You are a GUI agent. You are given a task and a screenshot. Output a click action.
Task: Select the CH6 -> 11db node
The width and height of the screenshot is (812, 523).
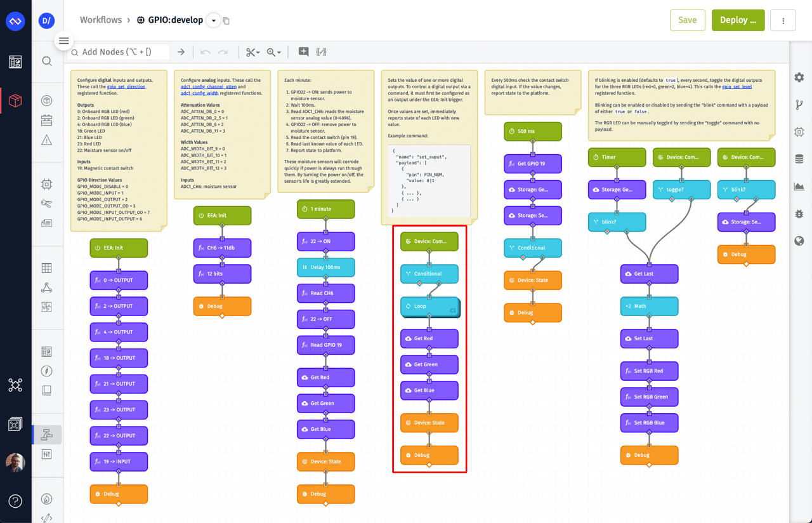click(x=222, y=248)
